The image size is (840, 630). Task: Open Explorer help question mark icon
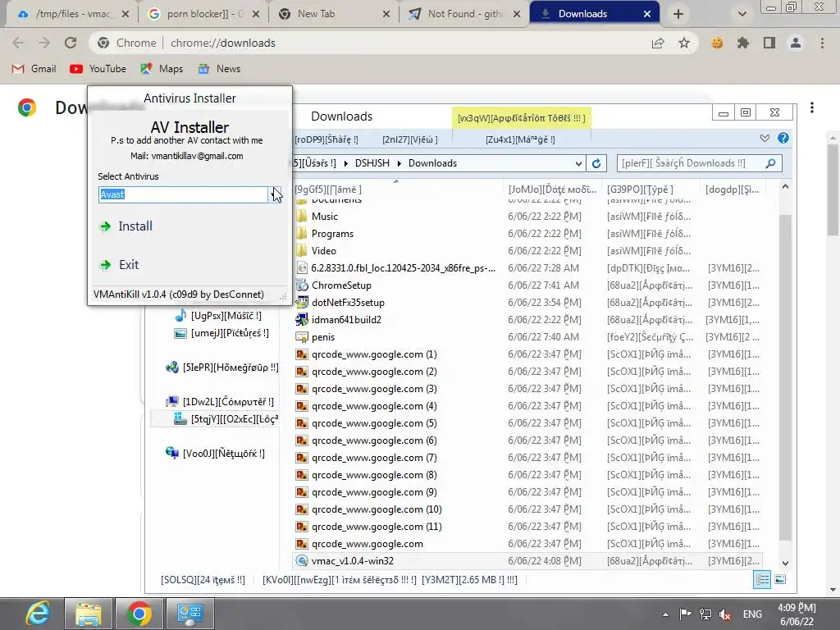(x=783, y=138)
